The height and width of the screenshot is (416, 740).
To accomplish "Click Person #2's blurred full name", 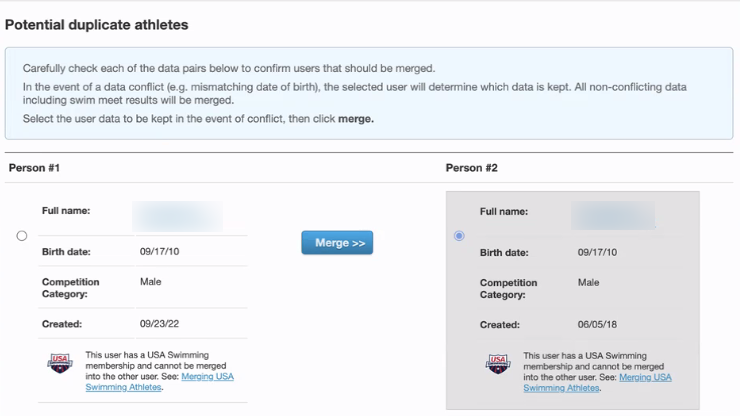I will coord(613,216).
